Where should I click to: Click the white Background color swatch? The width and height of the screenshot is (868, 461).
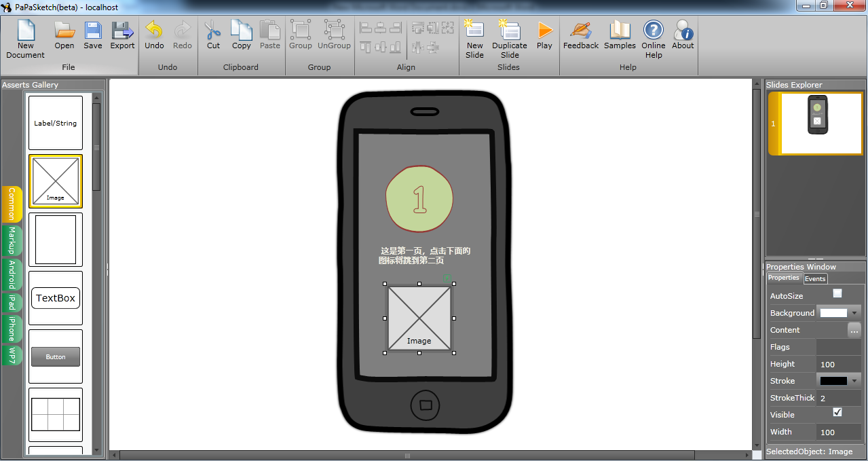tap(833, 313)
